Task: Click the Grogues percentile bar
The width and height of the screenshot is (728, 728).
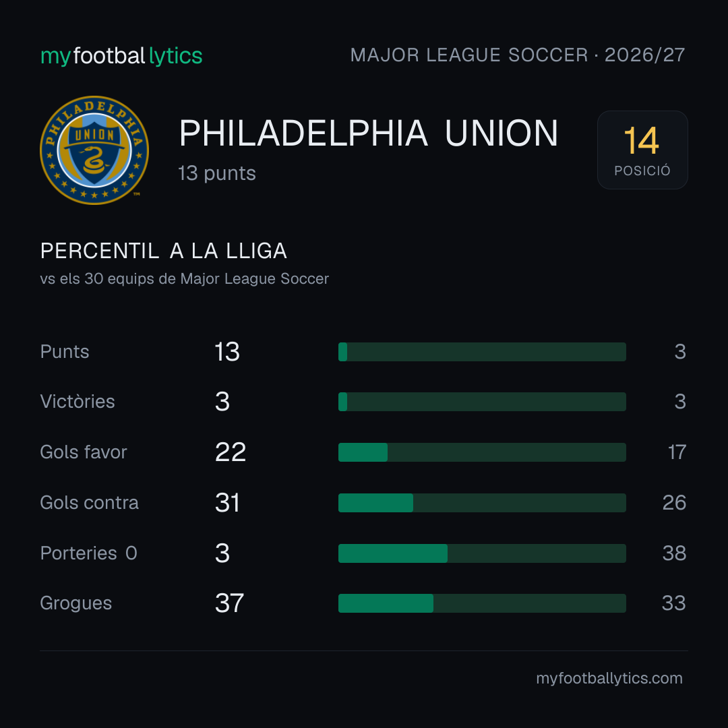Action: 482,603
